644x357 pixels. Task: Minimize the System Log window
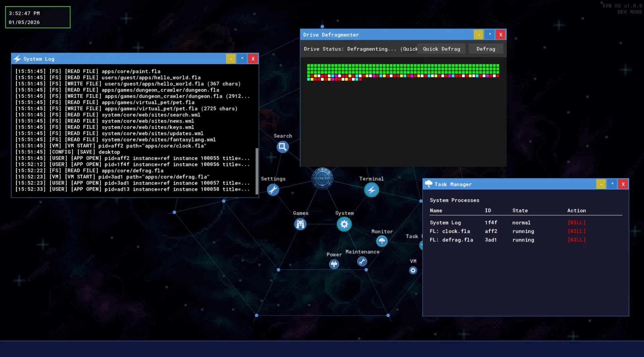[231, 59]
